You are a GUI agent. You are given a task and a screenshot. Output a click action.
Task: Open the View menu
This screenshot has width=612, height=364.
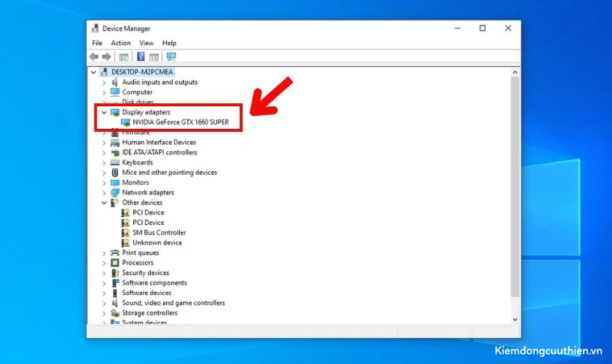point(146,43)
